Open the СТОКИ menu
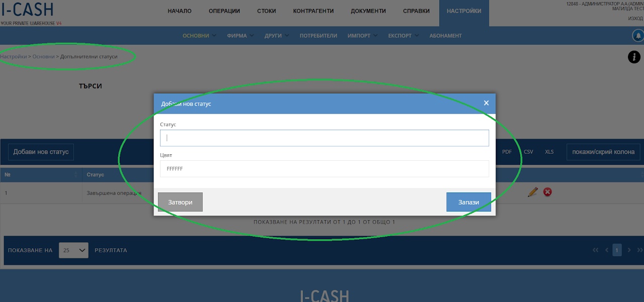Viewport: 644px width, 302px height. point(266,11)
